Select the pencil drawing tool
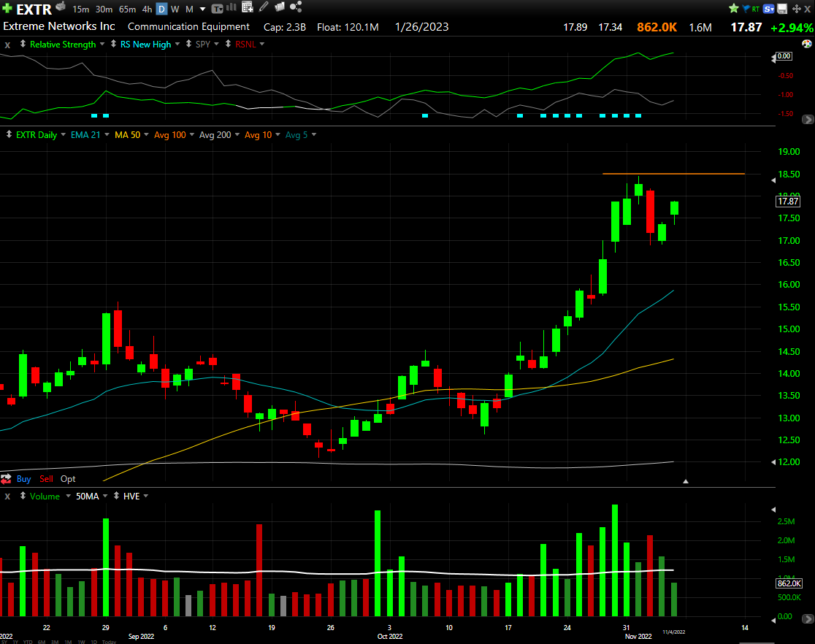Viewport: 815px width, 644px height. (264, 7)
